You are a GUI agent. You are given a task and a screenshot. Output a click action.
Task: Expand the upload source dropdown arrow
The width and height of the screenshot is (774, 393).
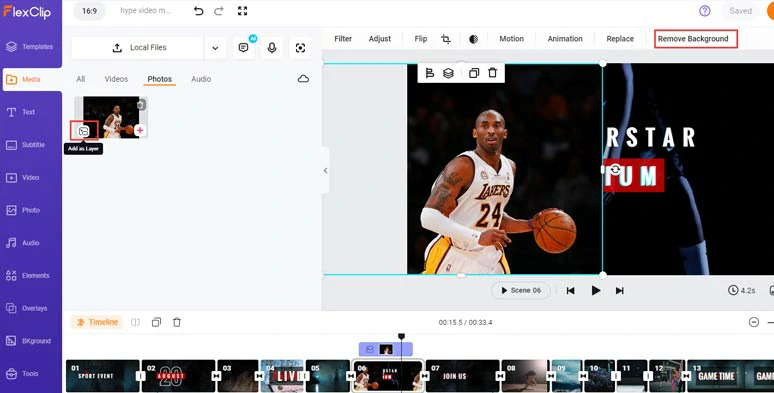[215, 48]
